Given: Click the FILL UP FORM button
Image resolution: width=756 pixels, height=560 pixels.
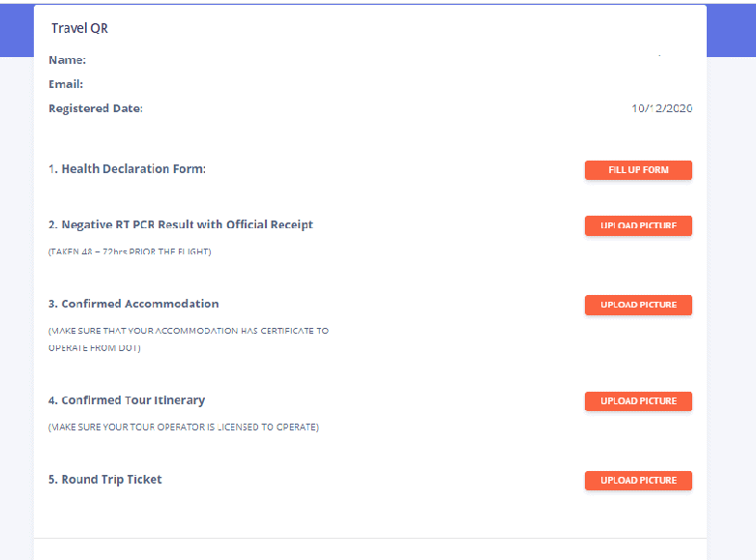Looking at the screenshot, I should pos(638,170).
